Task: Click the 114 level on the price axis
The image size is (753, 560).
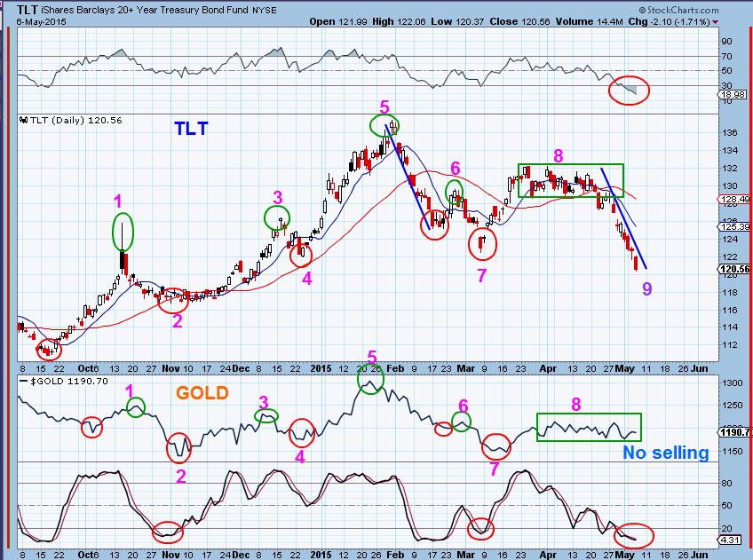Action: [x=730, y=327]
